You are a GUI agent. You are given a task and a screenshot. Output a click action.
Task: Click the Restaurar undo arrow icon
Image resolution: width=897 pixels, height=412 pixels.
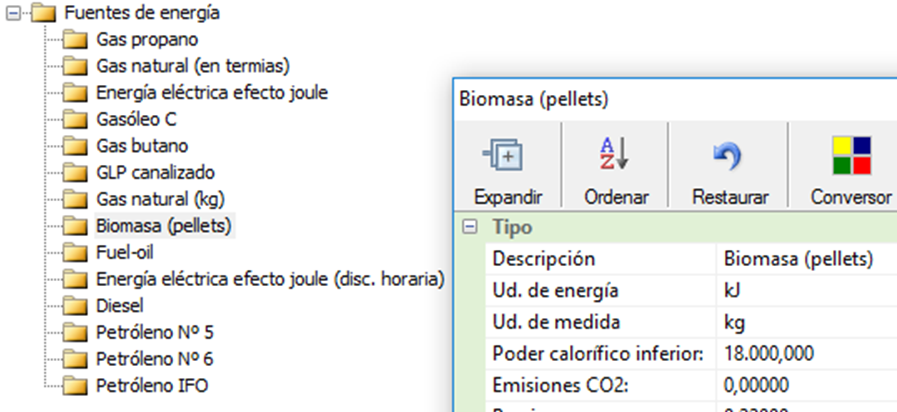pos(728,156)
